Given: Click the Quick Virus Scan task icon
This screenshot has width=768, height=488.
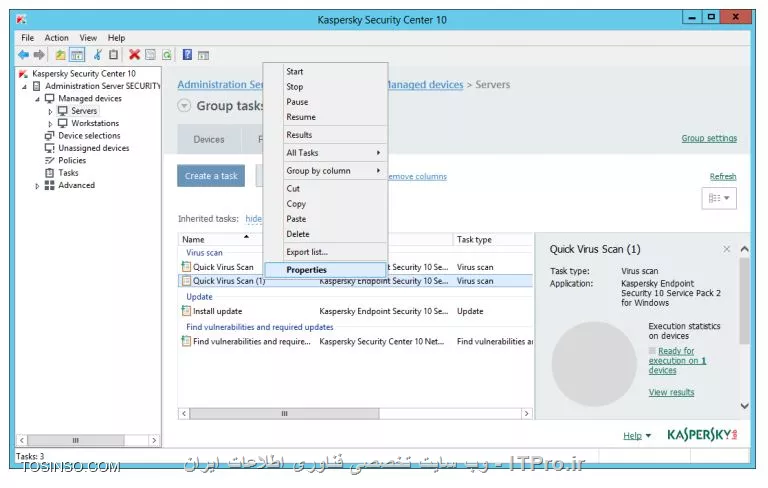Looking at the screenshot, I should [x=186, y=267].
